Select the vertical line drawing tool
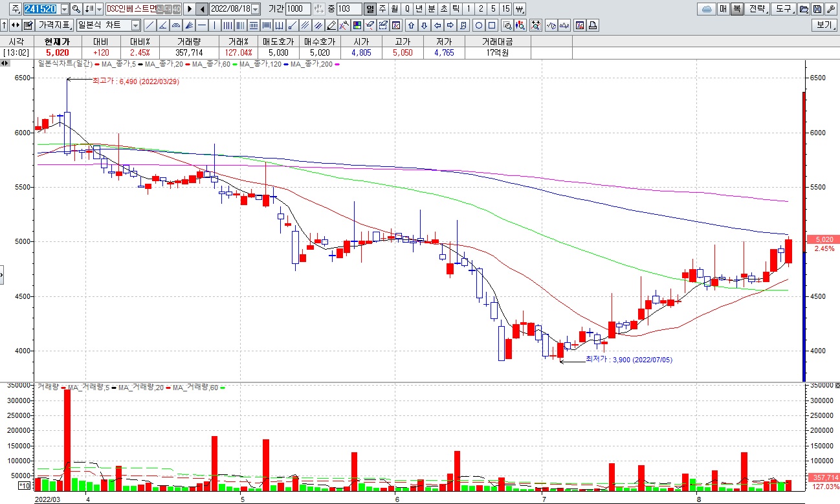 [x=214, y=25]
